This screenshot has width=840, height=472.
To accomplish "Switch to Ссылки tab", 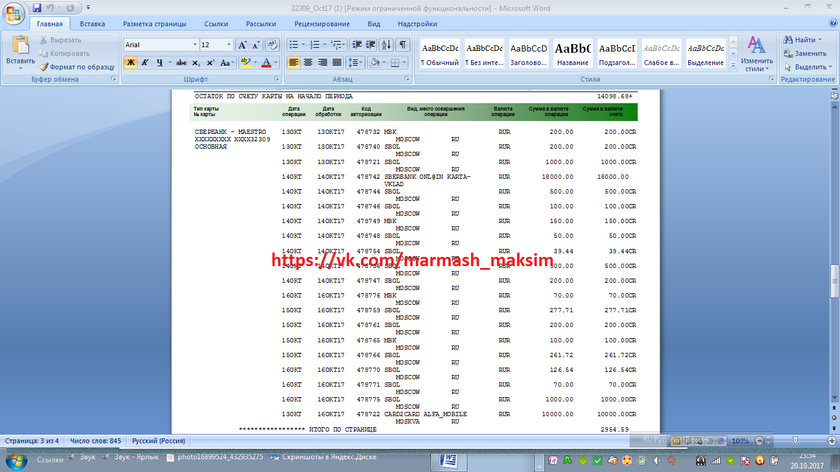I will (216, 24).
